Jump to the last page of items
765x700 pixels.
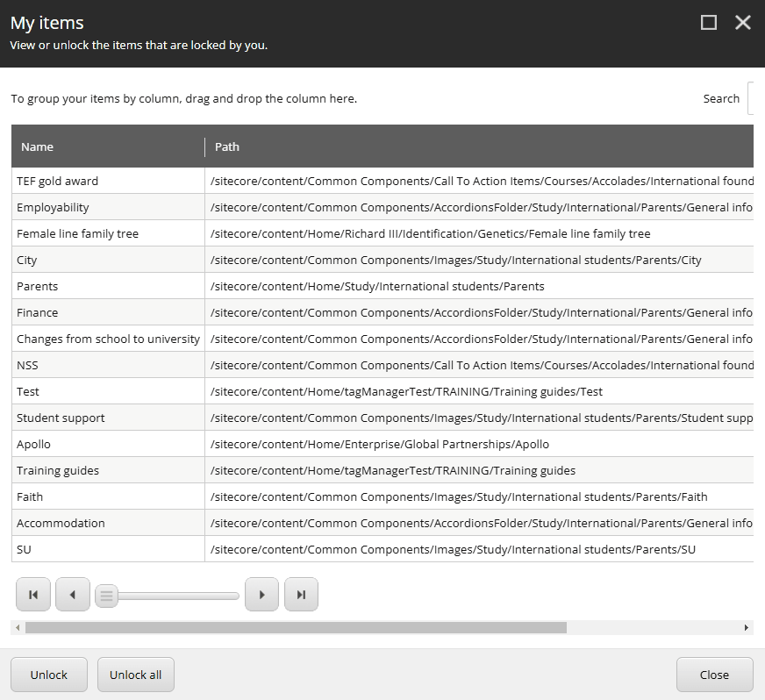pos(301,594)
